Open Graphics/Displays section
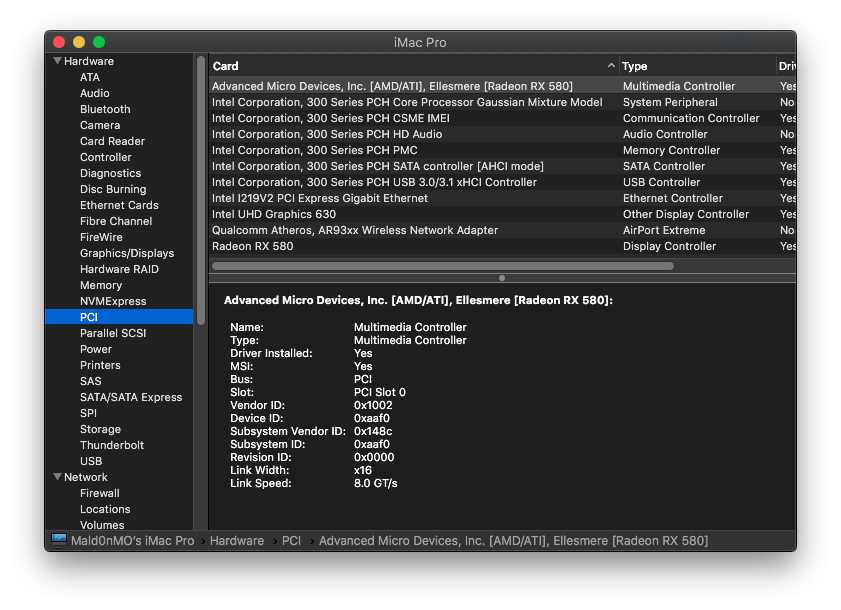 pyautogui.click(x=127, y=253)
